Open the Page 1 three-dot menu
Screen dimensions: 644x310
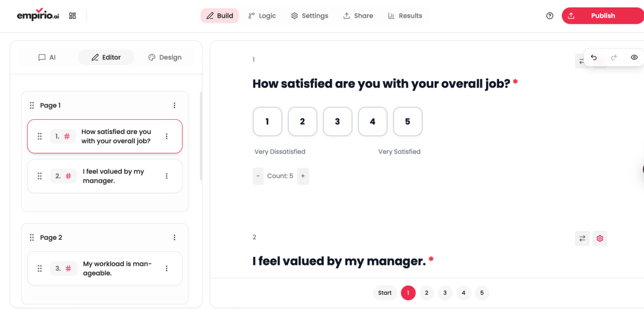(174, 105)
